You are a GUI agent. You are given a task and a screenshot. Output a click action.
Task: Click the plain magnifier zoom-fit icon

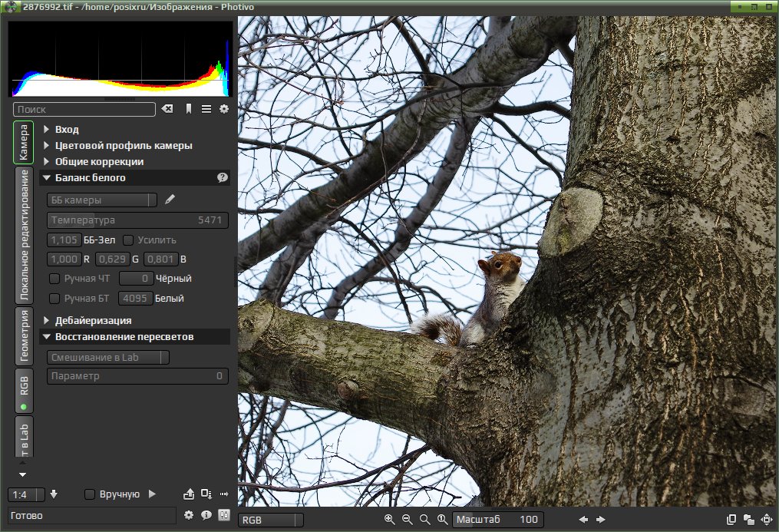point(424,520)
